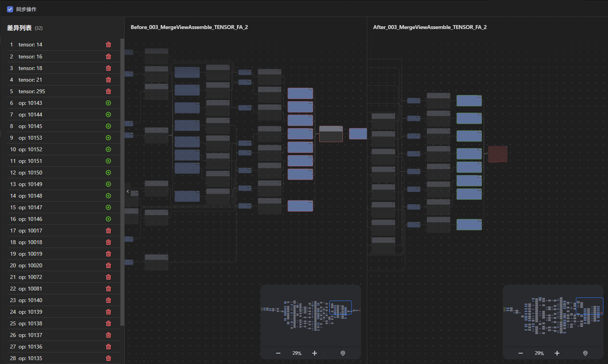
Task: Zoom in the Before graph view
Action: coord(315,353)
